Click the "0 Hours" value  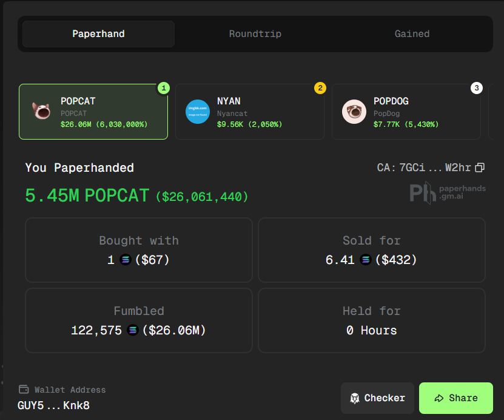(372, 330)
